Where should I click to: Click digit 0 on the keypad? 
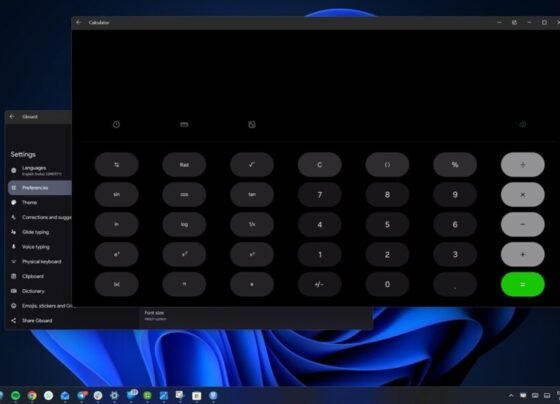pos(387,284)
